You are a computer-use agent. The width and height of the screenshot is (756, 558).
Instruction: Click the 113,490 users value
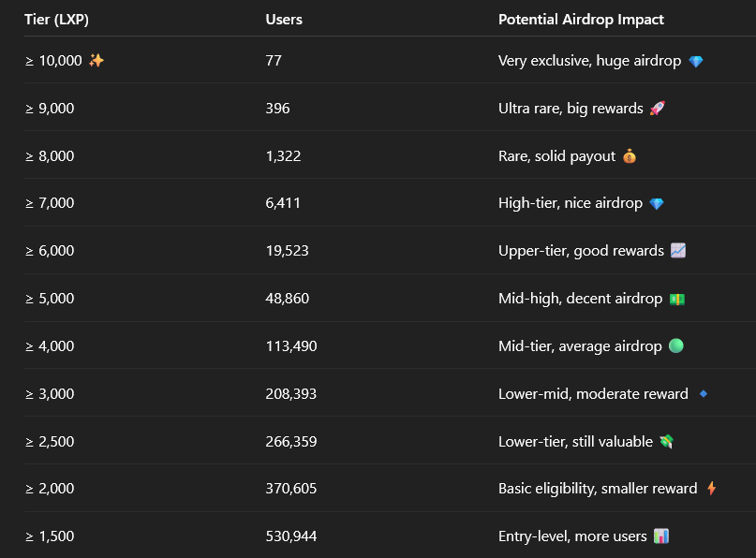[x=291, y=346]
